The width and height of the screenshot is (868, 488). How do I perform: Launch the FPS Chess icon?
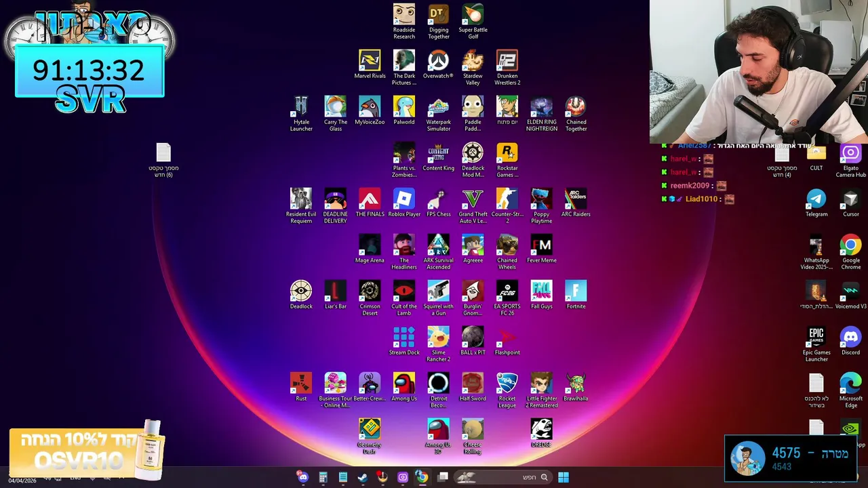click(x=439, y=203)
